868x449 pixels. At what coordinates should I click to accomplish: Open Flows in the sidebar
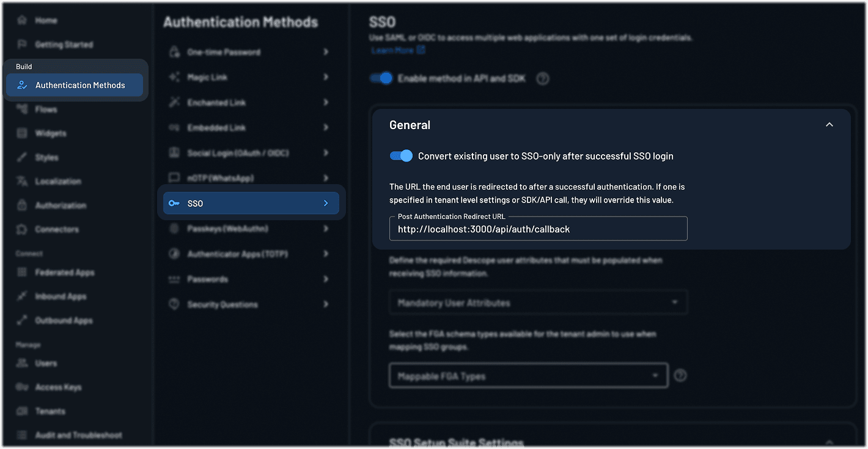[46, 109]
